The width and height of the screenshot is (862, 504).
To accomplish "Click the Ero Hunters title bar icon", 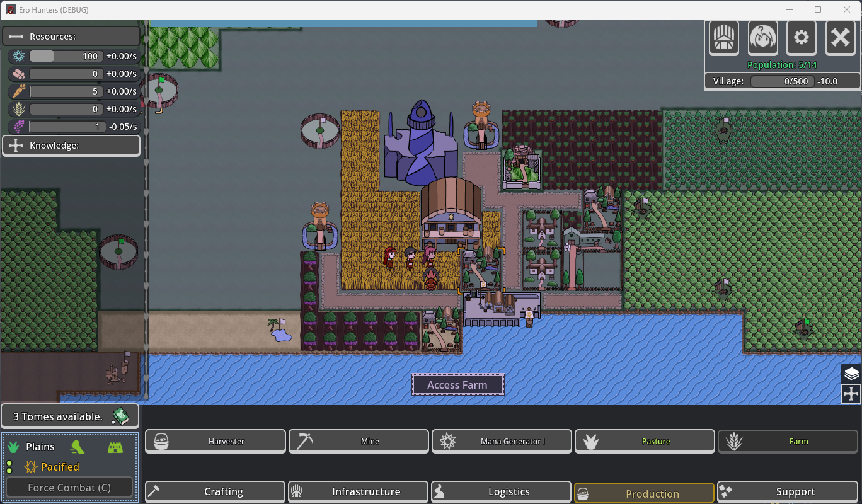I will tap(11, 9).
